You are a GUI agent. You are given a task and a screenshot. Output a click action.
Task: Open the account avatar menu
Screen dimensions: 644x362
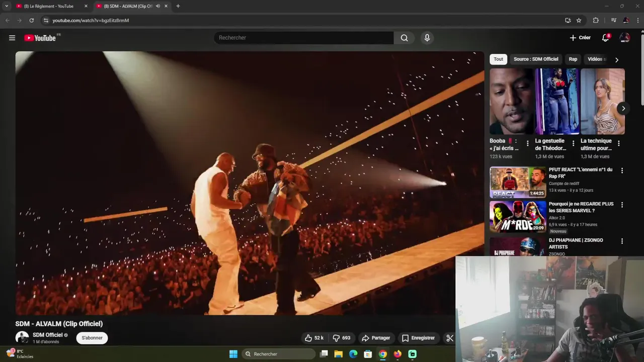[x=625, y=38]
